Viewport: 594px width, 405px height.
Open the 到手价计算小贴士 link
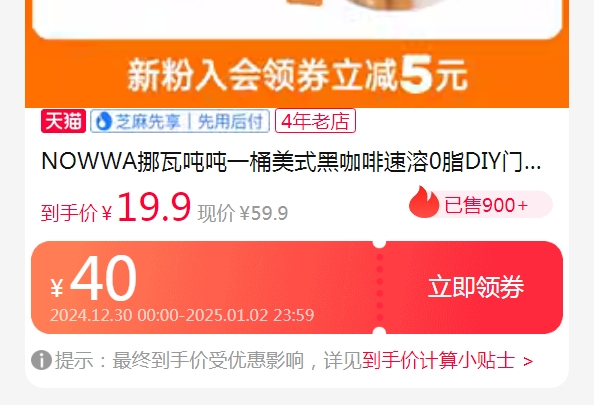tap(439, 360)
